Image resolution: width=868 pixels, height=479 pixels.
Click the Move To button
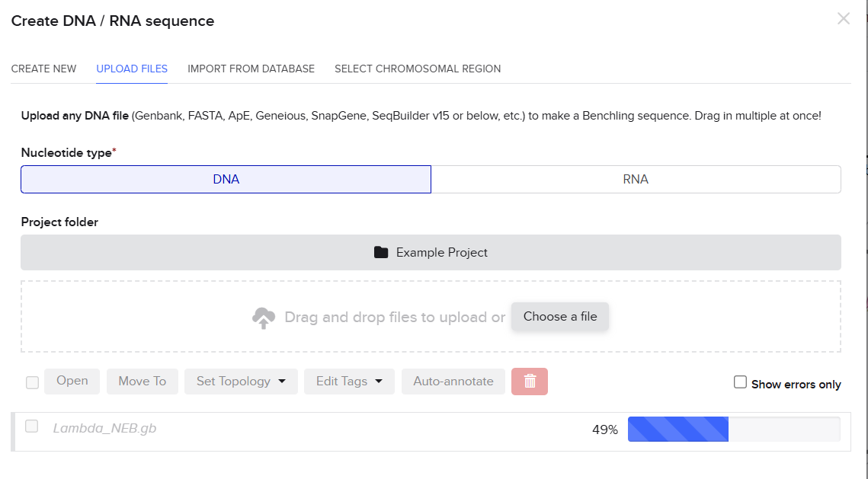point(142,382)
